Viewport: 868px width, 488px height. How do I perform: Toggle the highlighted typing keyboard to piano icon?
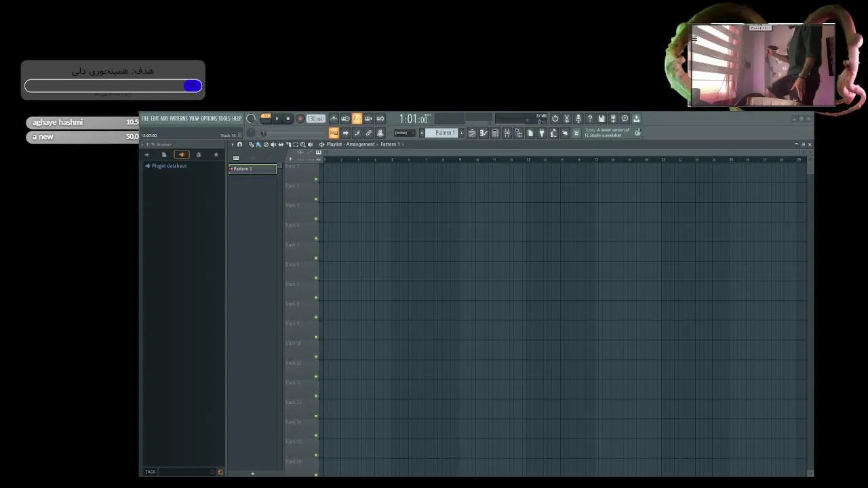(x=334, y=133)
